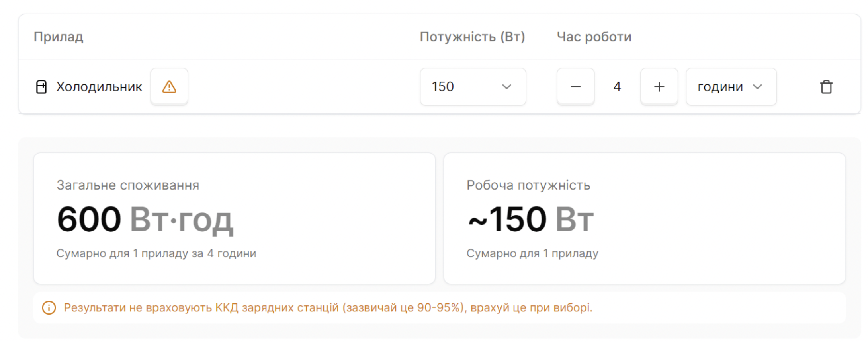Expand the години time unit dropdown
The width and height of the screenshot is (868, 342).
[731, 87]
